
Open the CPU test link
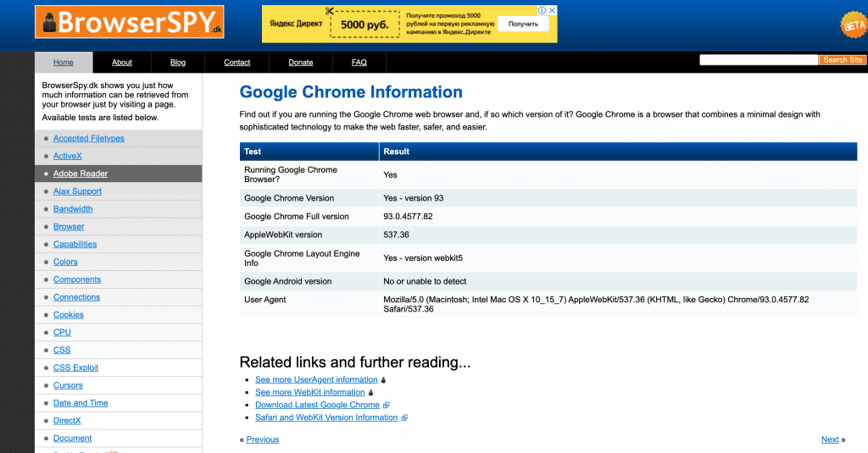(x=62, y=333)
